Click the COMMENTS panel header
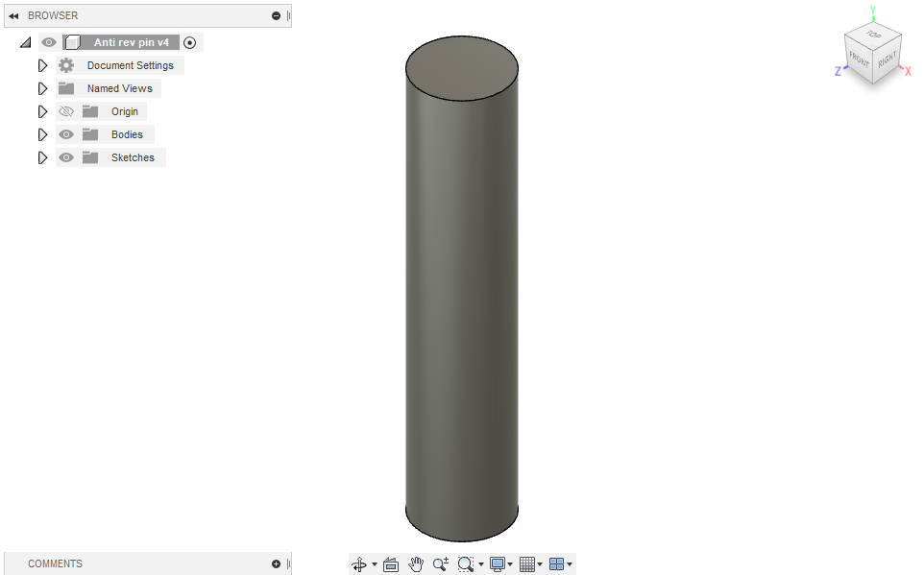Image resolution: width=924 pixels, height=575 pixels. pos(55,563)
